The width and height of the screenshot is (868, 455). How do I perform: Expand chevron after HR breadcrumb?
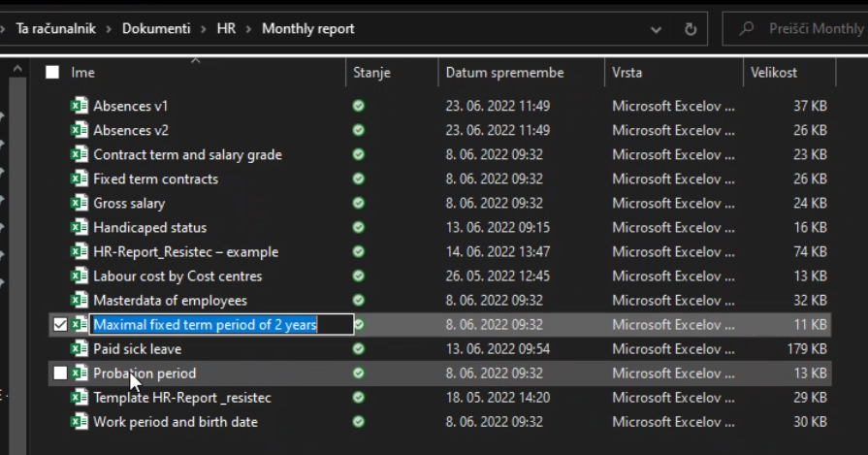[x=248, y=29]
